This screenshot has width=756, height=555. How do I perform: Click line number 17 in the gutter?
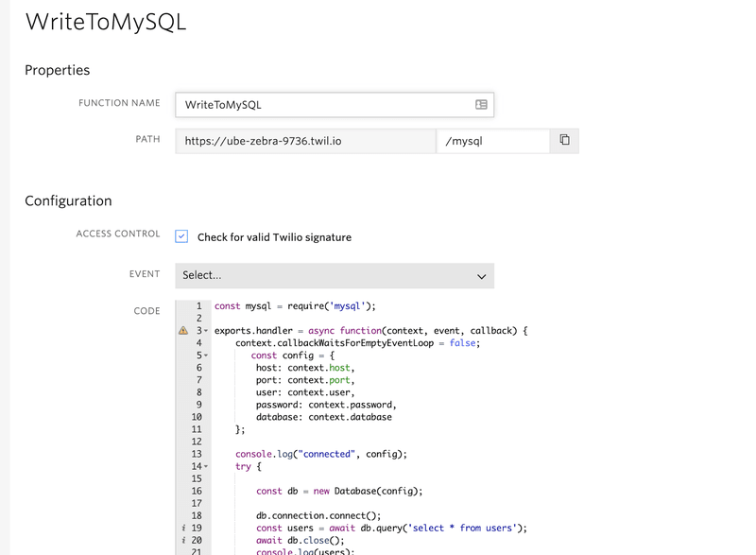(197, 503)
